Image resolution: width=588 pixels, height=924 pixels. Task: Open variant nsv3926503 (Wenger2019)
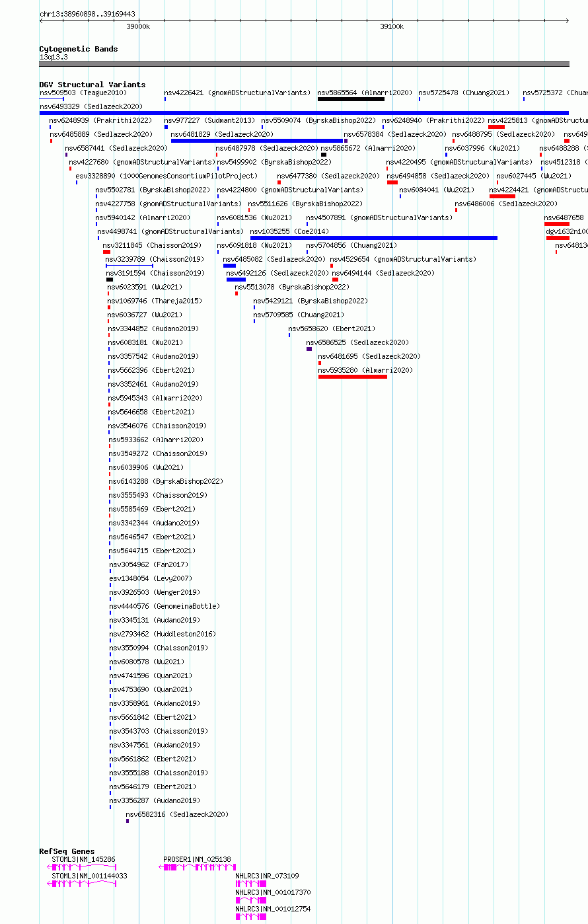point(155,593)
